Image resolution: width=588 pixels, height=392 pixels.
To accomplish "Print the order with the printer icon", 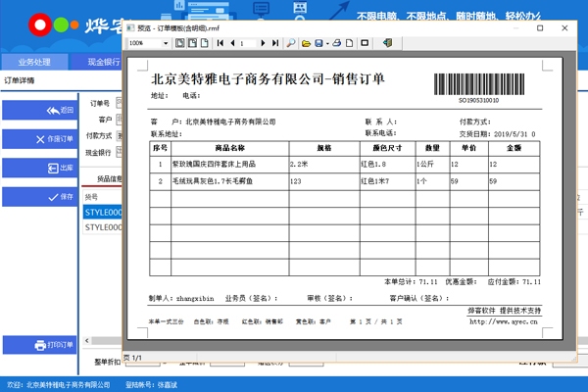I will coord(337,43).
